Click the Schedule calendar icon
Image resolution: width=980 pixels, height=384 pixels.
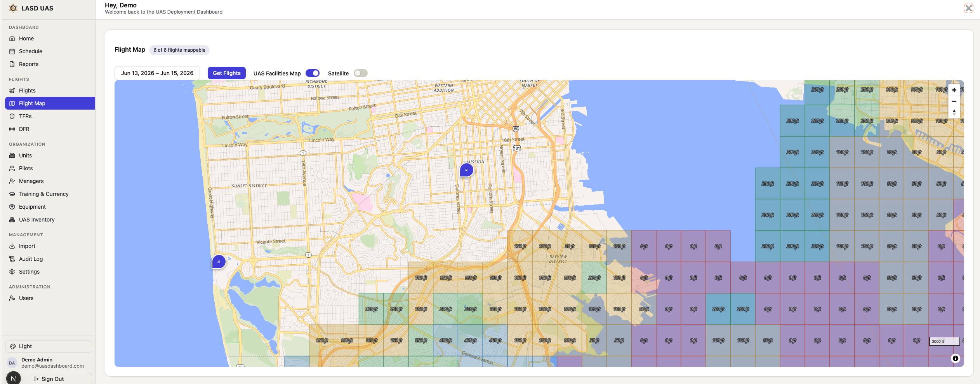[x=12, y=51]
